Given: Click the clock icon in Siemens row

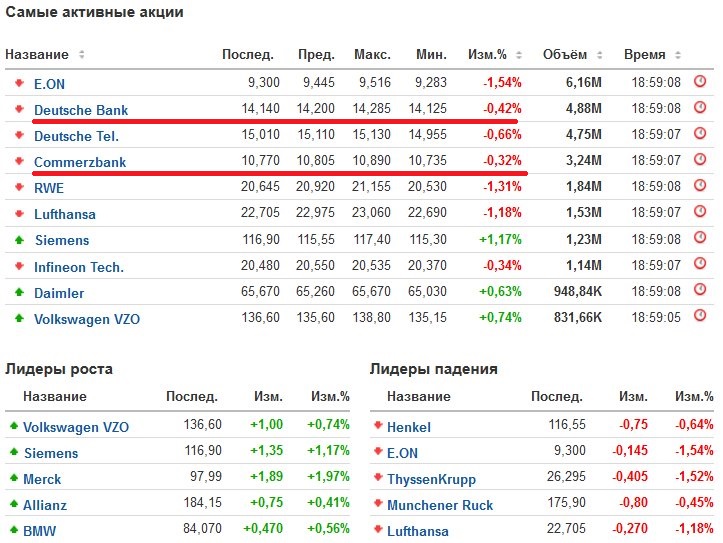Looking at the screenshot, I should (x=700, y=240).
